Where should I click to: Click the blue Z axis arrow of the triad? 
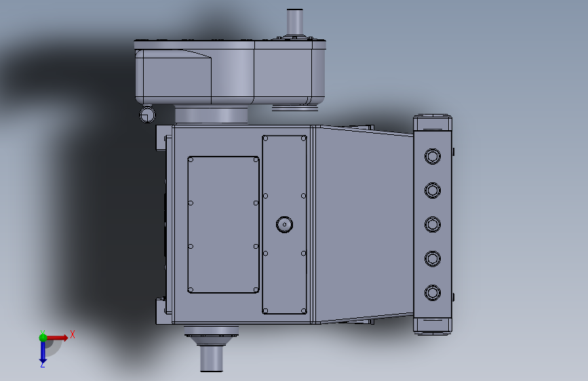click(43, 353)
